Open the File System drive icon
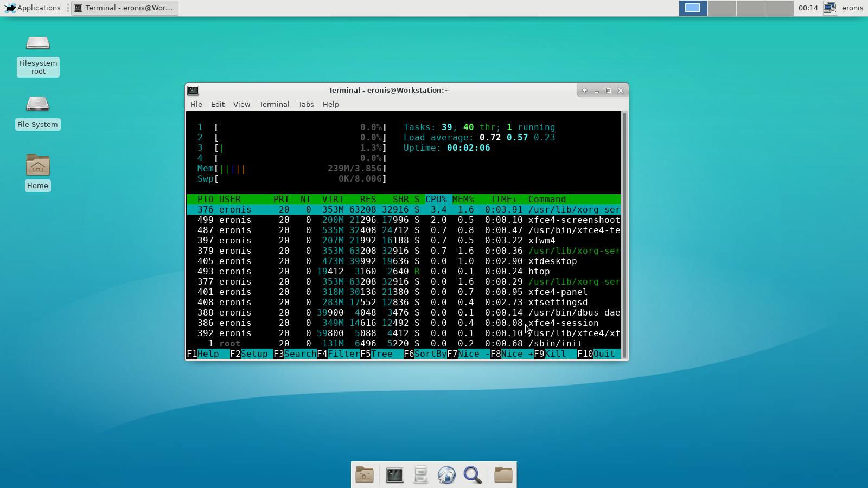The width and height of the screenshot is (868, 488). (37, 112)
